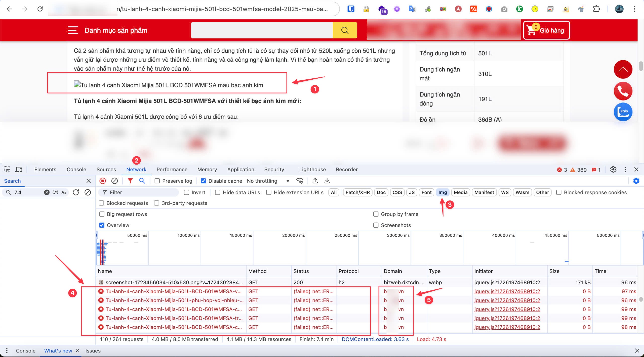Open Network settings blue gear
This screenshot has height=357, width=644.
point(636,181)
